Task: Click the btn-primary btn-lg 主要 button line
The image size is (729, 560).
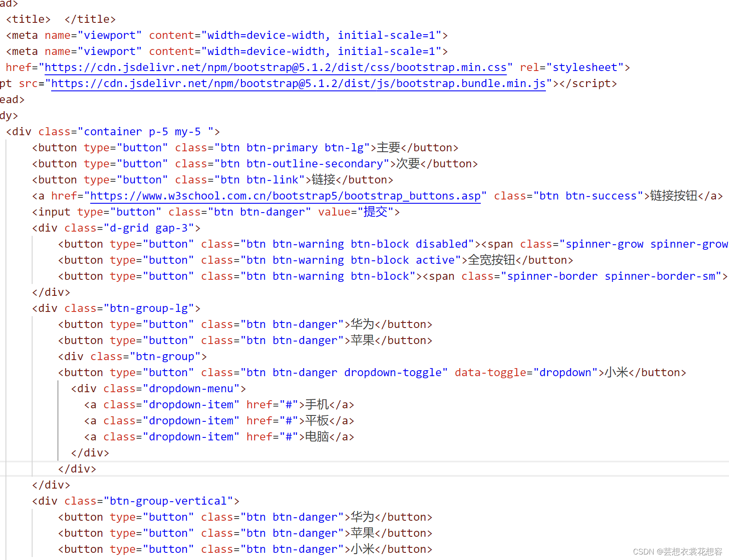Action: point(245,148)
